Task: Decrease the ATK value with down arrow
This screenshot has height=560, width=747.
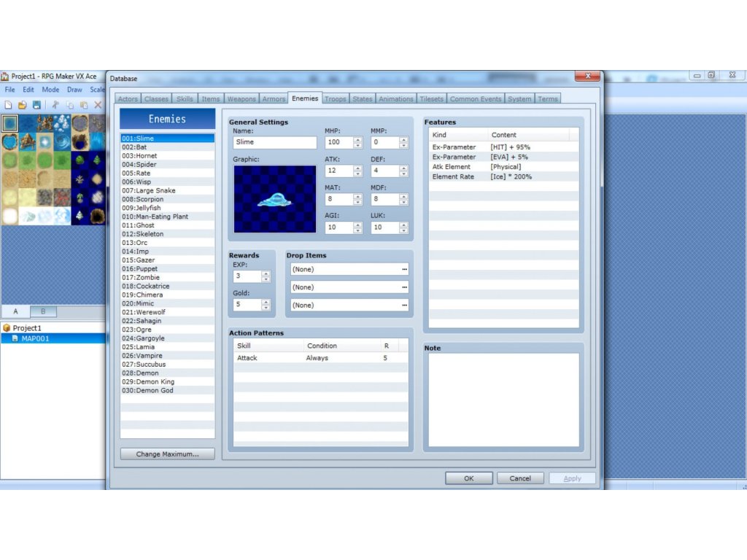Action: coord(357,174)
